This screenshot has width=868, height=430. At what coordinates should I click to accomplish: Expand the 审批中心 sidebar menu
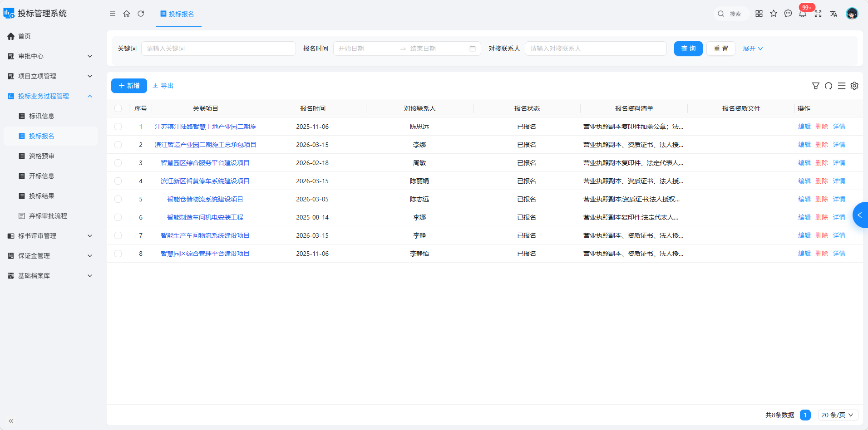pos(50,56)
